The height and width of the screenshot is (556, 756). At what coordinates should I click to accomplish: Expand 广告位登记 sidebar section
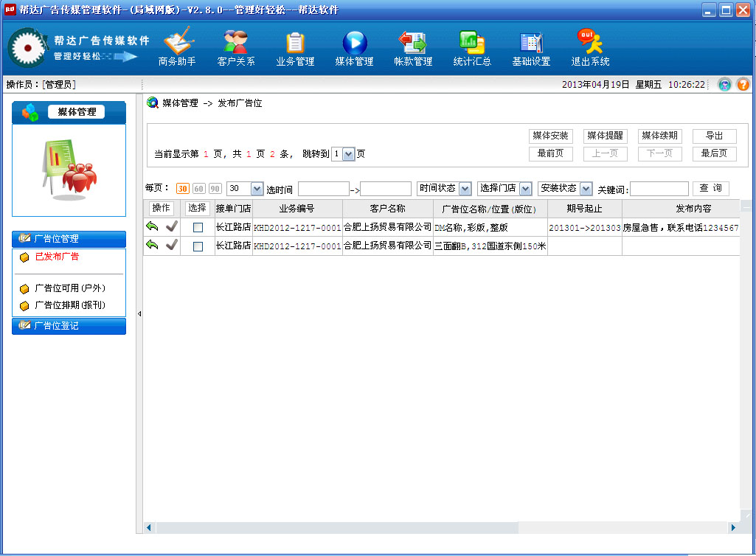(69, 326)
